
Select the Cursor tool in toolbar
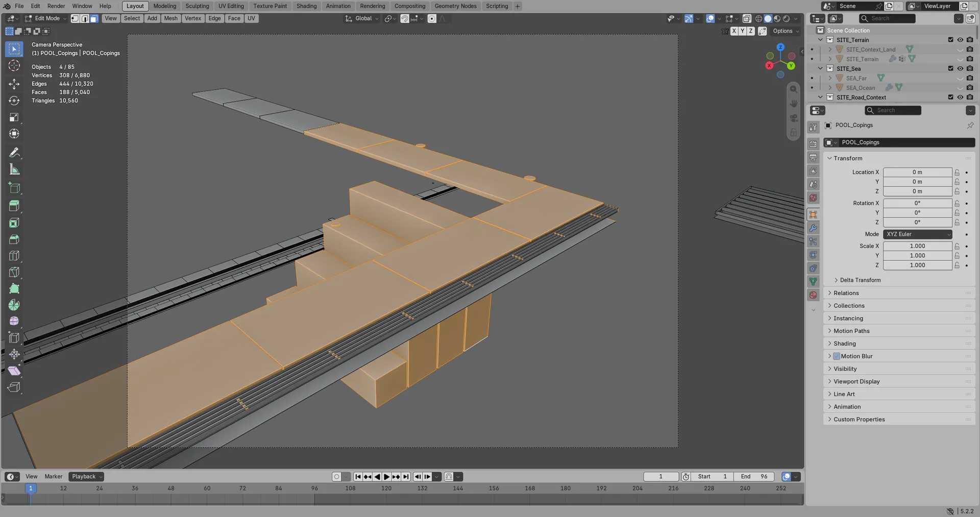pyautogui.click(x=14, y=66)
